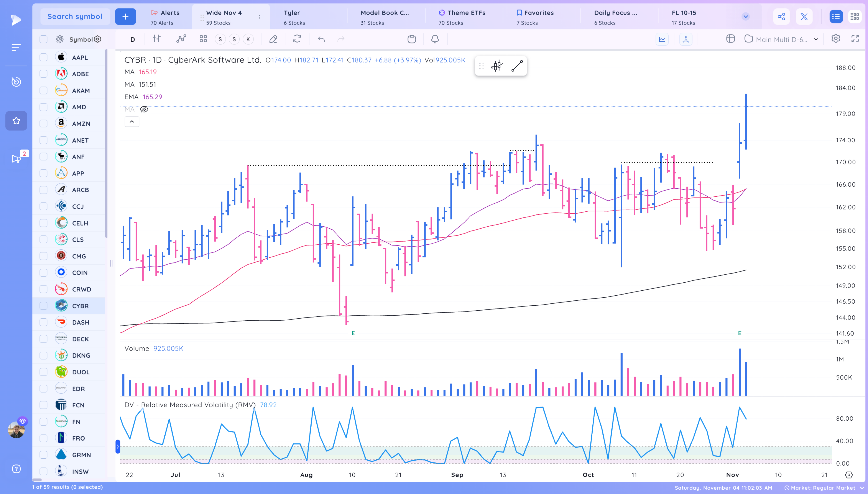Image resolution: width=868 pixels, height=494 pixels.
Task: Click the refresh chart icon
Action: [x=297, y=39]
